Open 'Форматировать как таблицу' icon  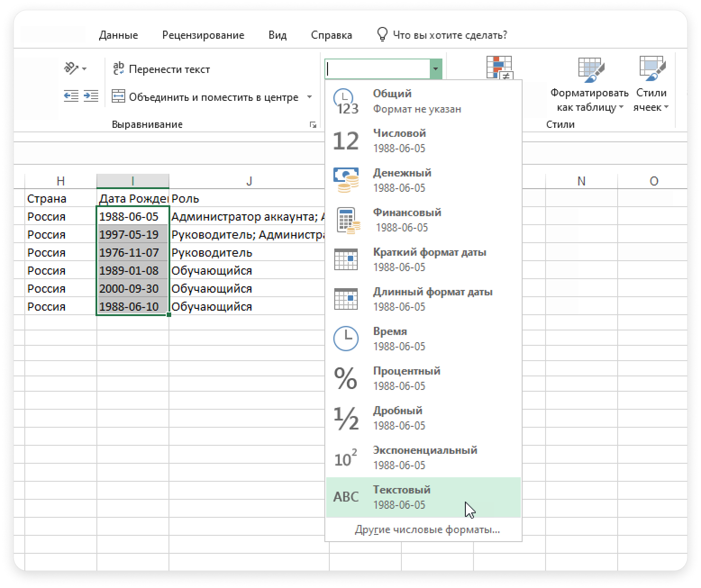pos(591,70)
